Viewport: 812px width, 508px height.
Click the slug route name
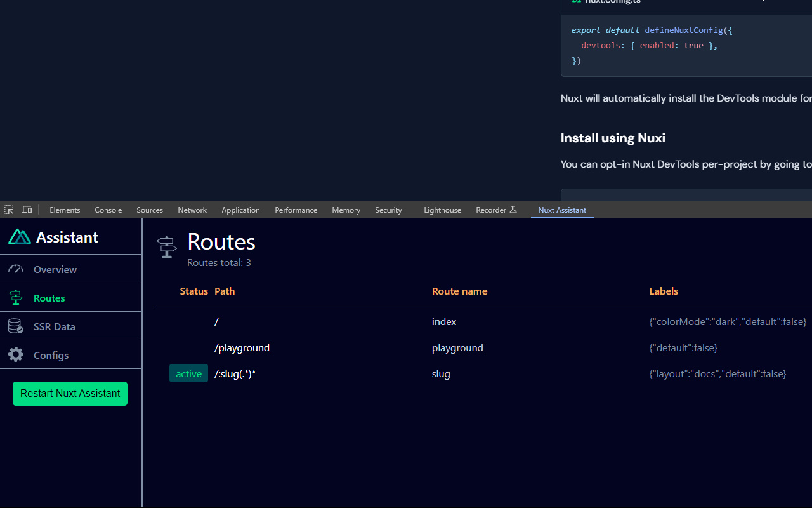(441, 374)
